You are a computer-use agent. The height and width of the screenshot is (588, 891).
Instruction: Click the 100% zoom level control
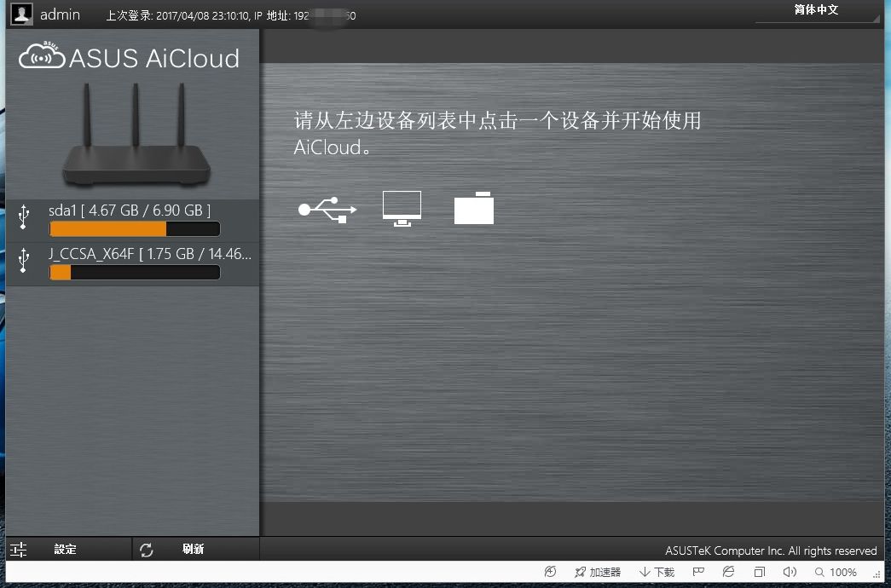836,572
